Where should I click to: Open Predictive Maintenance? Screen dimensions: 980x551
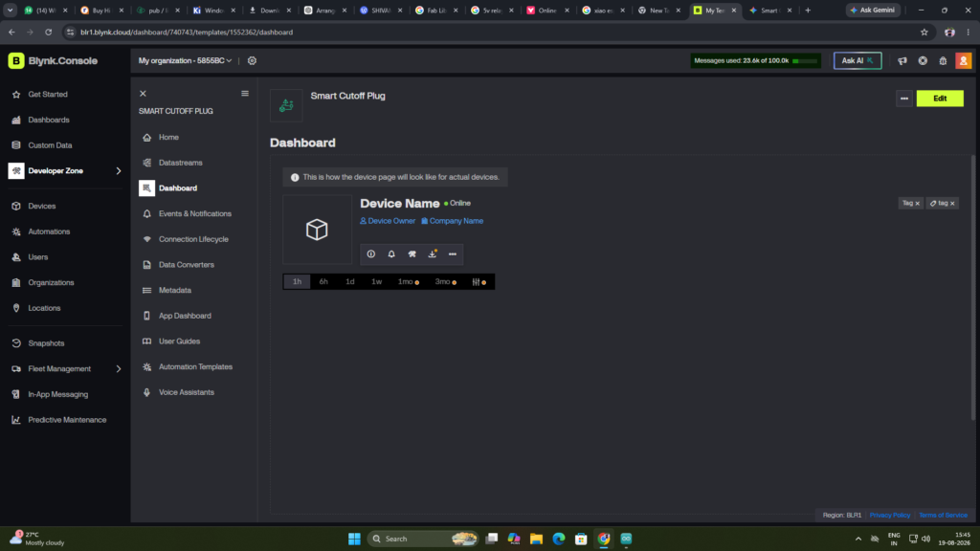[67, 421]
